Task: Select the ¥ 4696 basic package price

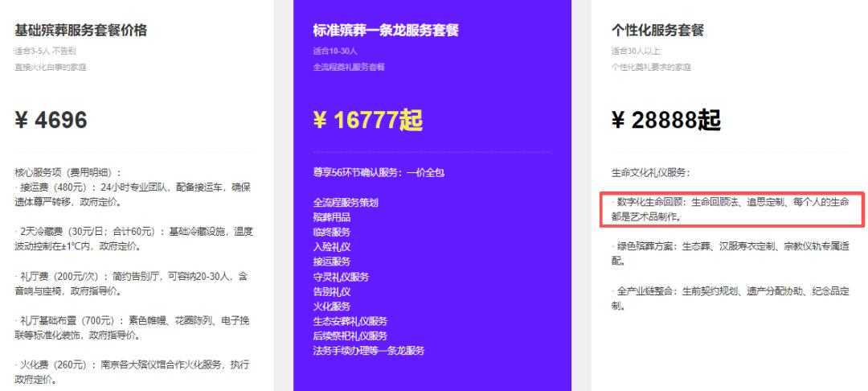Action: point(51,120)
